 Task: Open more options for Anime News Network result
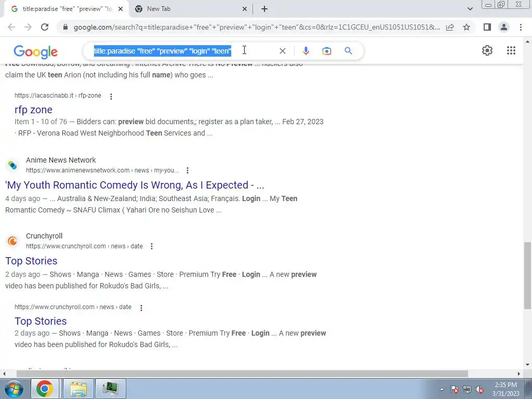pyautogui.click(x=187, y=170)
